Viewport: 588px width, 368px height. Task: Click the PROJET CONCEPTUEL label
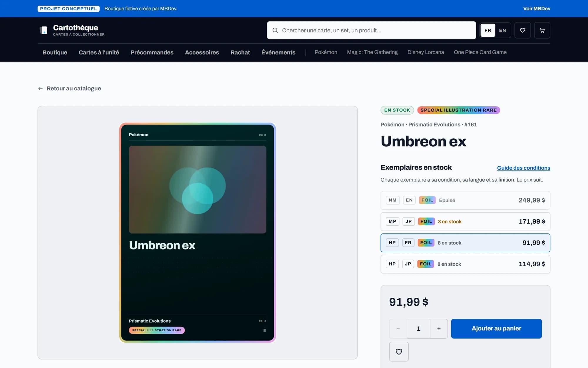pos(69,9)
